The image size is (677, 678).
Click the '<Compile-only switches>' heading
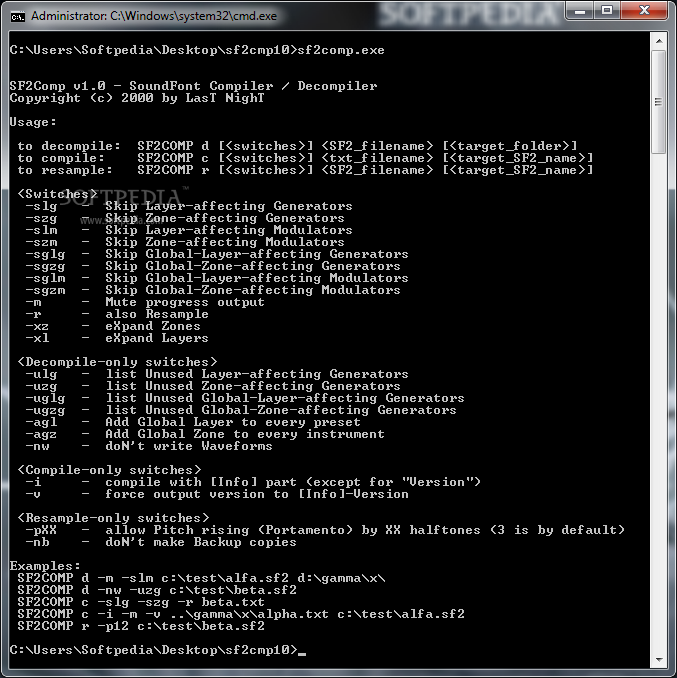click(x=109, y=470)
